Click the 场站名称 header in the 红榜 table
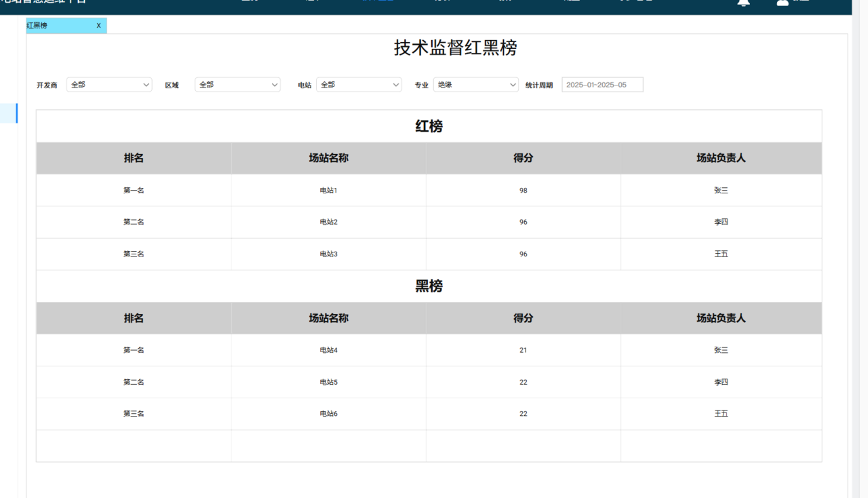868x498 pixels. click(x=329, y=158)
